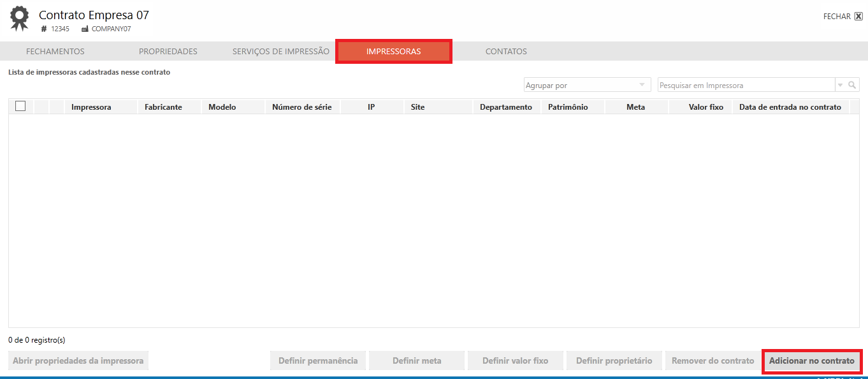Click the contract award ribbon icon
868x379 pixels.
point(19,19)
